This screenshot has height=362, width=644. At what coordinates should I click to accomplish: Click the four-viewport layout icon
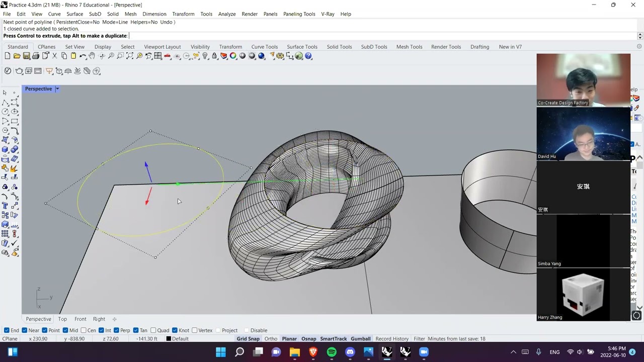tap(158, 56)
